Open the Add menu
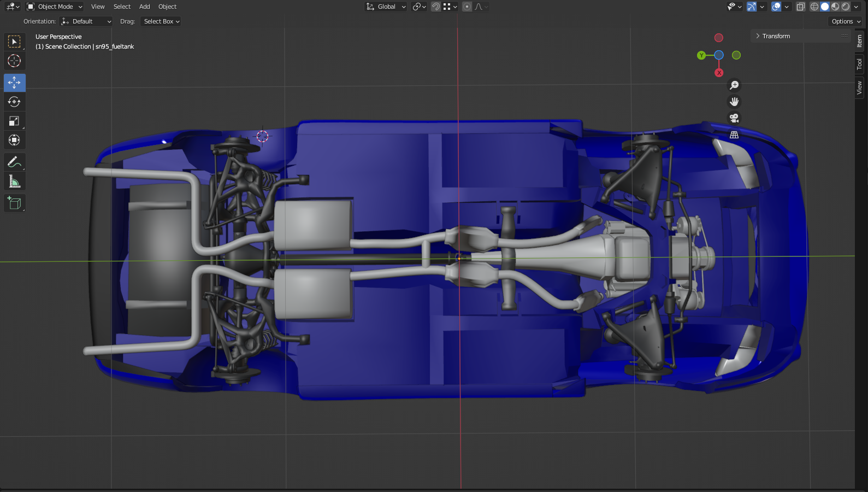Image resolution: width=868 pixels, height=492 pixels. 144,7
